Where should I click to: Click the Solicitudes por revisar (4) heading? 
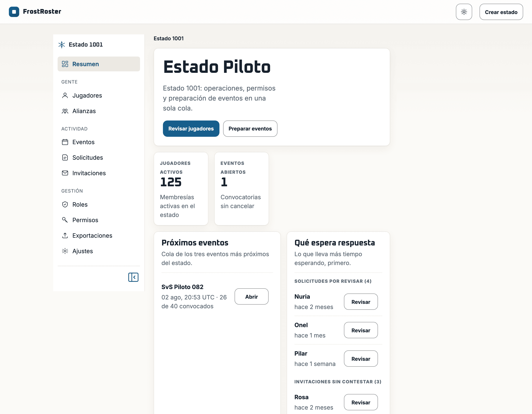(333, 281)
